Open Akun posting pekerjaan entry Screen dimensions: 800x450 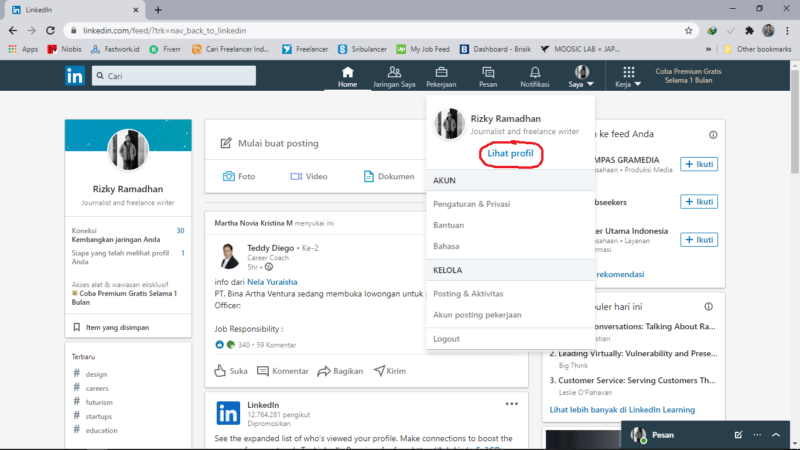(x=477, y=315)
